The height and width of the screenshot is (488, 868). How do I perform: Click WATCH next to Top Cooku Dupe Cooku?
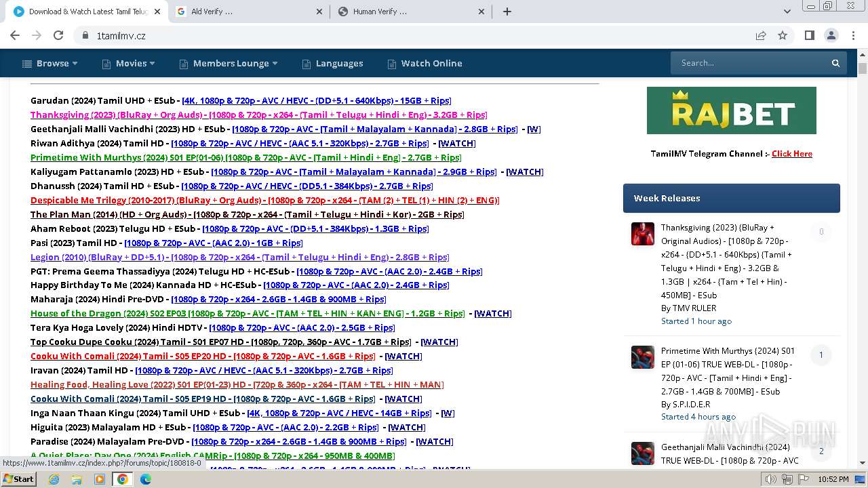click(x=439, y=342)
